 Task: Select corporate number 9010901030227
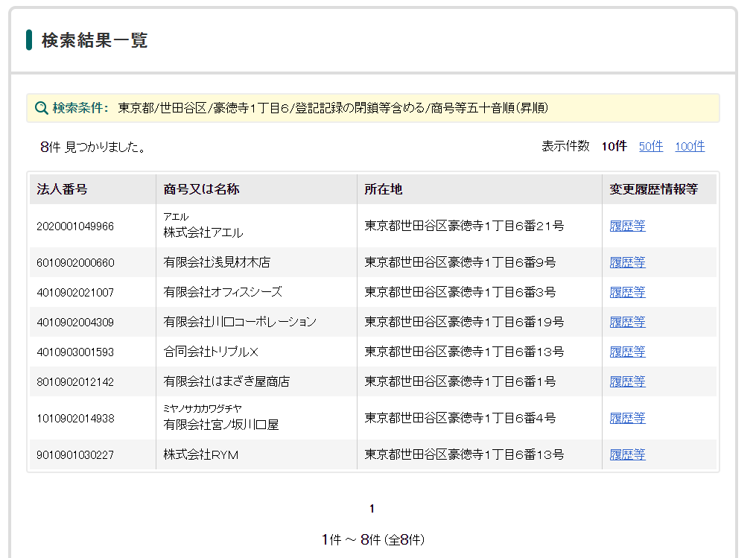(x=75, y=455)
